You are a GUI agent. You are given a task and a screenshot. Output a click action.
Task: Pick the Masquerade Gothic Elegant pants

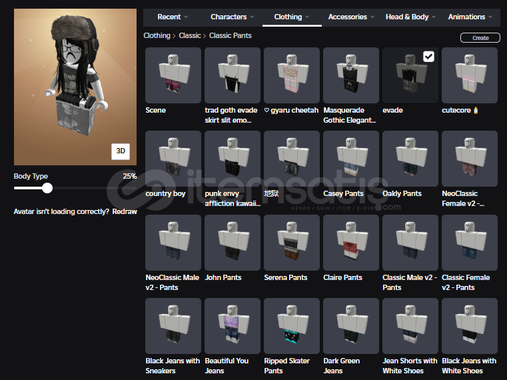351,75
